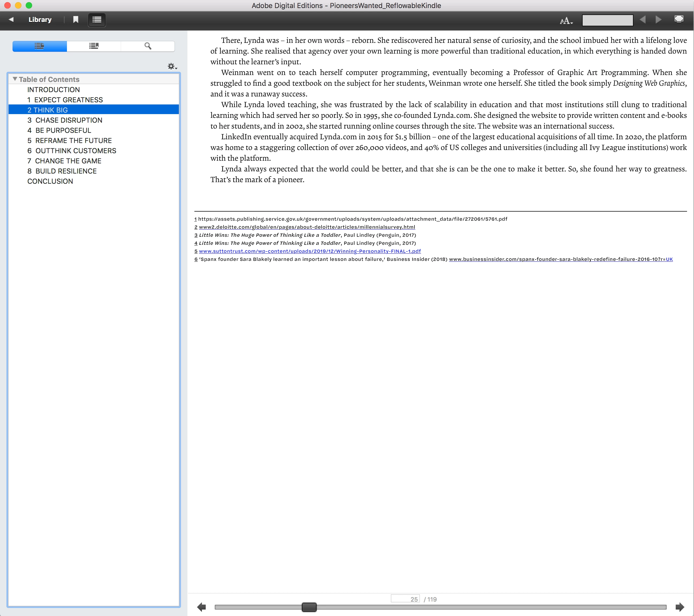Return to the Library view
Image resolution: width=694 pixels, height=616 pixels.
40,20
